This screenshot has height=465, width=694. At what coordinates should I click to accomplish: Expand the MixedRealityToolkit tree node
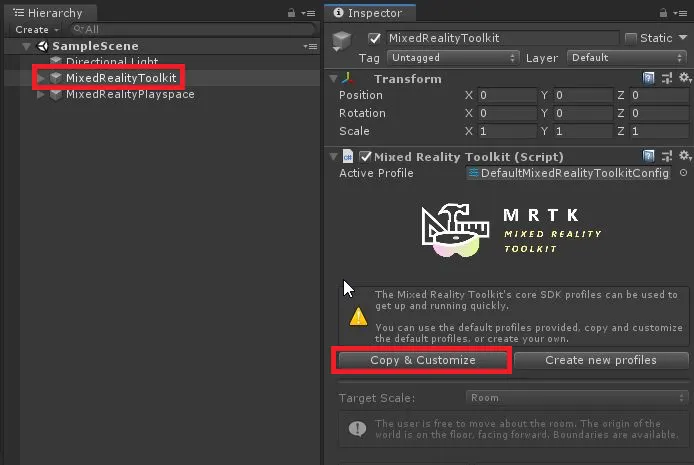41,78
